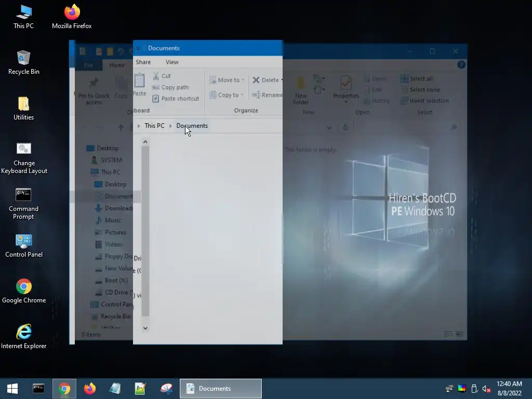532x399 pixels.
Task: Click the Delete icon in the Organize group
Action: coord(256,80)
